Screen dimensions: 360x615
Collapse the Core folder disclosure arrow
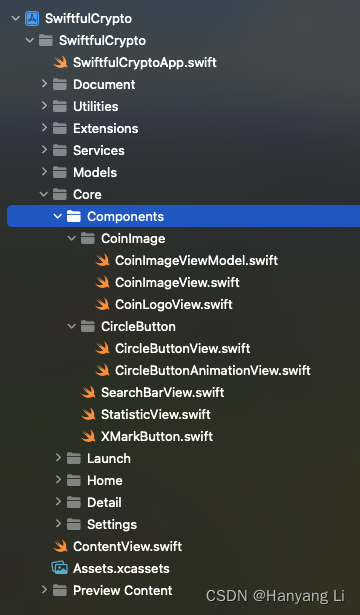[44, 194]
